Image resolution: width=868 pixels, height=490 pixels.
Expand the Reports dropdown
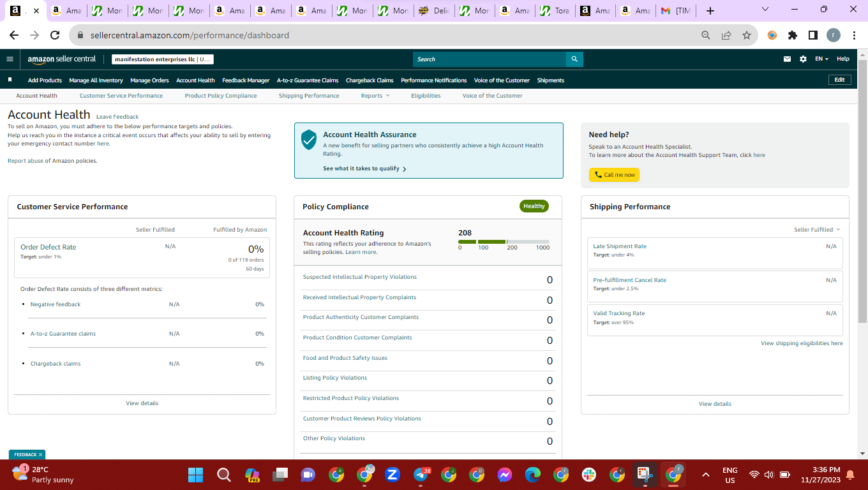click(375, 96)
